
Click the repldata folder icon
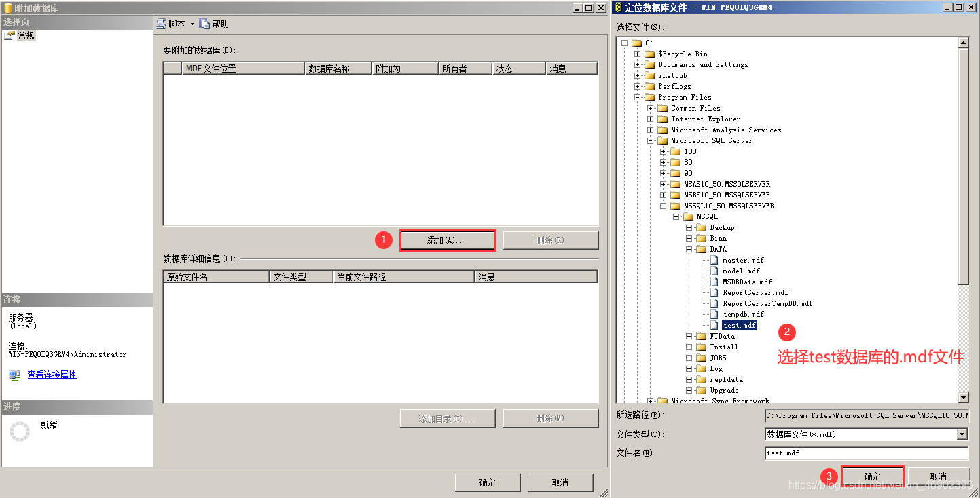[x=701, y=379]
